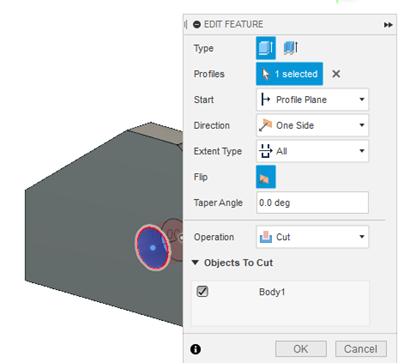Click the Cancel button
Image resolution: width=398 pixels, height=363 pixels.
361,349
